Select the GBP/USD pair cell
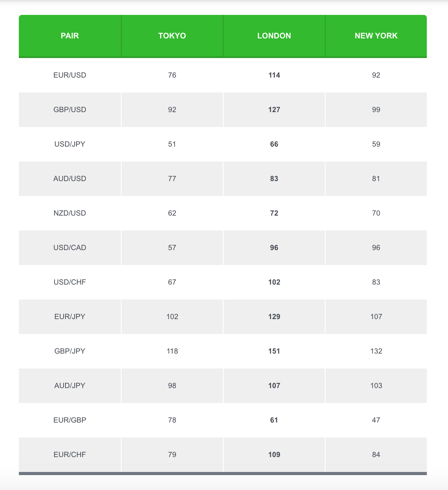This screenshot has height=490, width=448. (70, 110)
